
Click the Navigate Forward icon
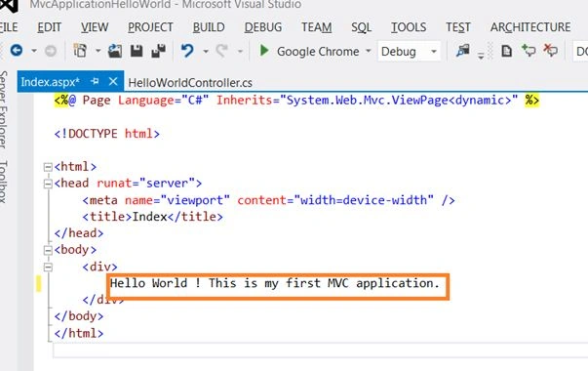[51, 51]
